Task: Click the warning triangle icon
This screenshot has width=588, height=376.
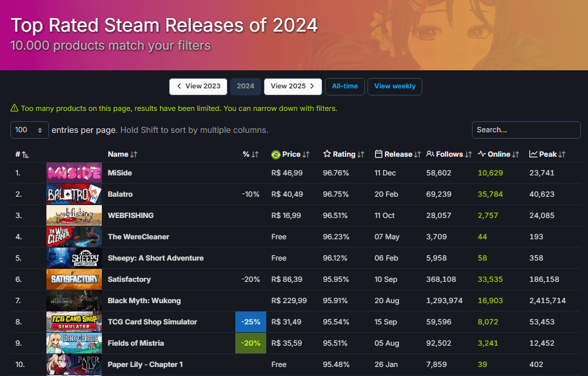Action: click(x=14, y=108)
